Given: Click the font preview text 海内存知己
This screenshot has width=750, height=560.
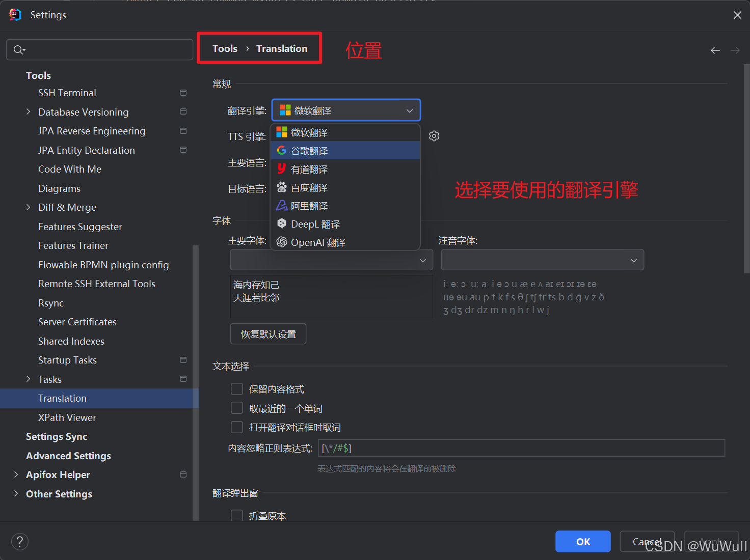Looking at the screenshot, I should pos(256,285).
